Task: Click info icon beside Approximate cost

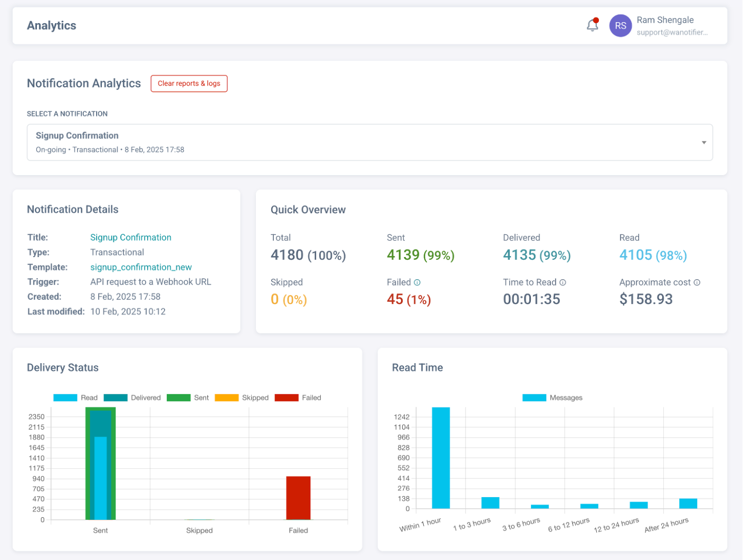Action: (697, 282)
